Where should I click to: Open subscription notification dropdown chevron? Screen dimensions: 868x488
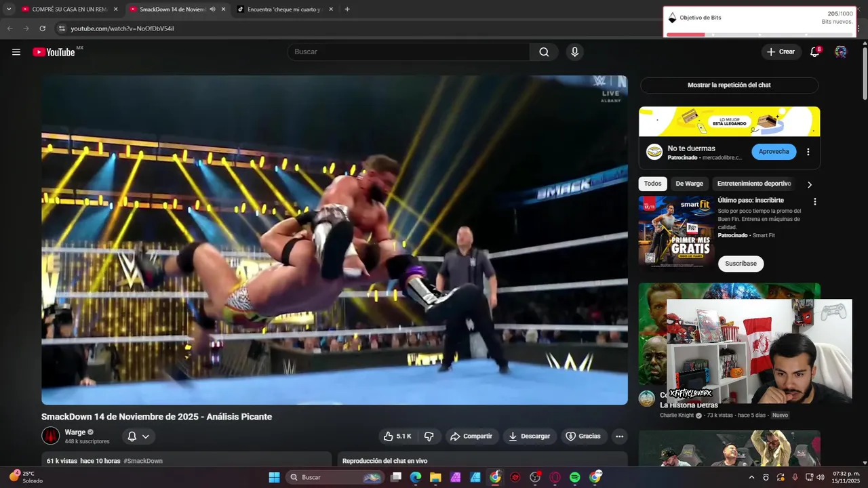click(x=146, y=436)
